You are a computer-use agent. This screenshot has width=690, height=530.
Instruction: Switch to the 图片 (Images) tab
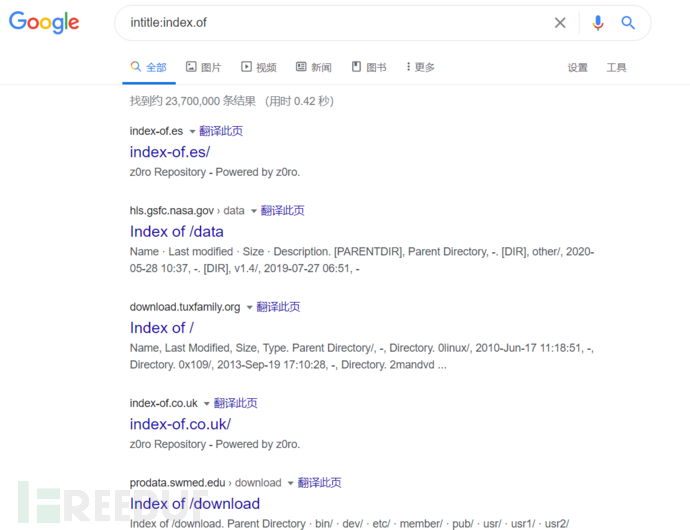coord(203,67)
